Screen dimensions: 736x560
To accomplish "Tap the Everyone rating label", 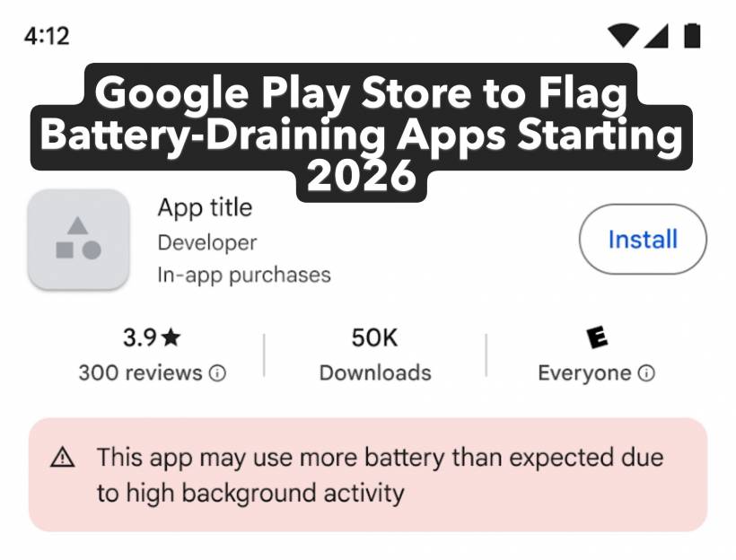I will pos(584,372).
